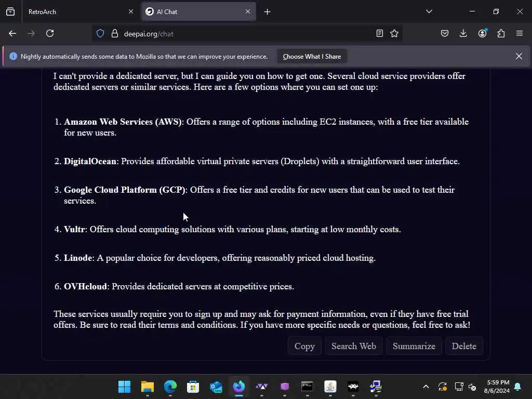Screen dimensions: 532x399
Task: Copy the chat response
Action: coord(304,346)
